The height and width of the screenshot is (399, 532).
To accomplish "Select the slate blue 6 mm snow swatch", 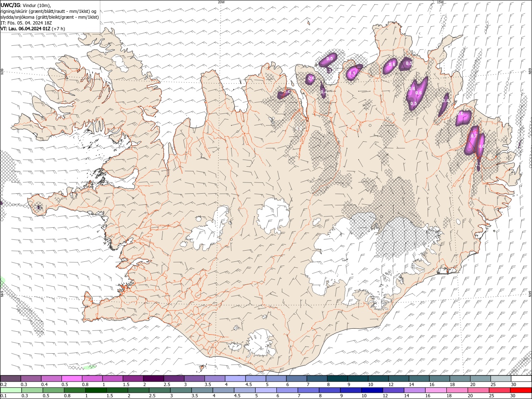I will tap(296, 379).
